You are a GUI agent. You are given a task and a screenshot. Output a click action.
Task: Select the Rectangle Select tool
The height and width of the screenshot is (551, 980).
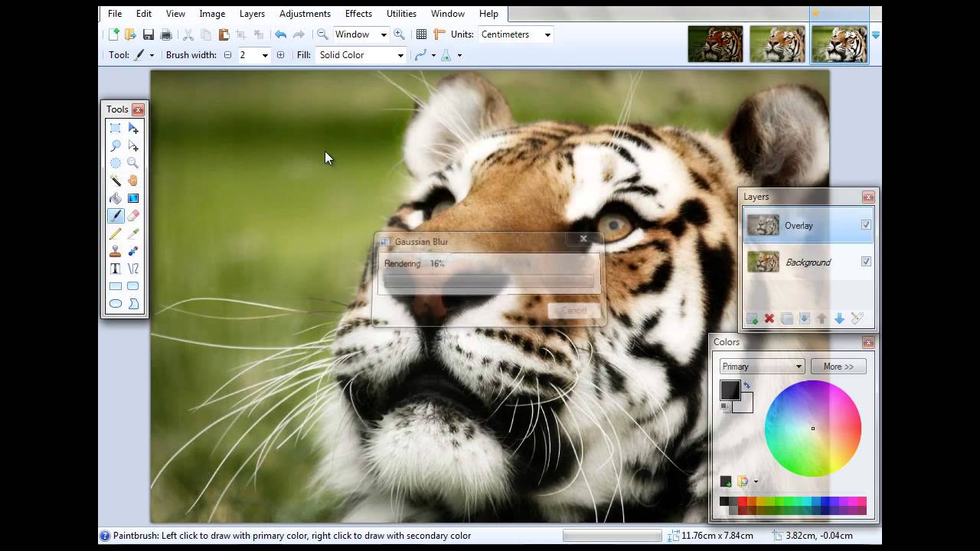(115, 129)
